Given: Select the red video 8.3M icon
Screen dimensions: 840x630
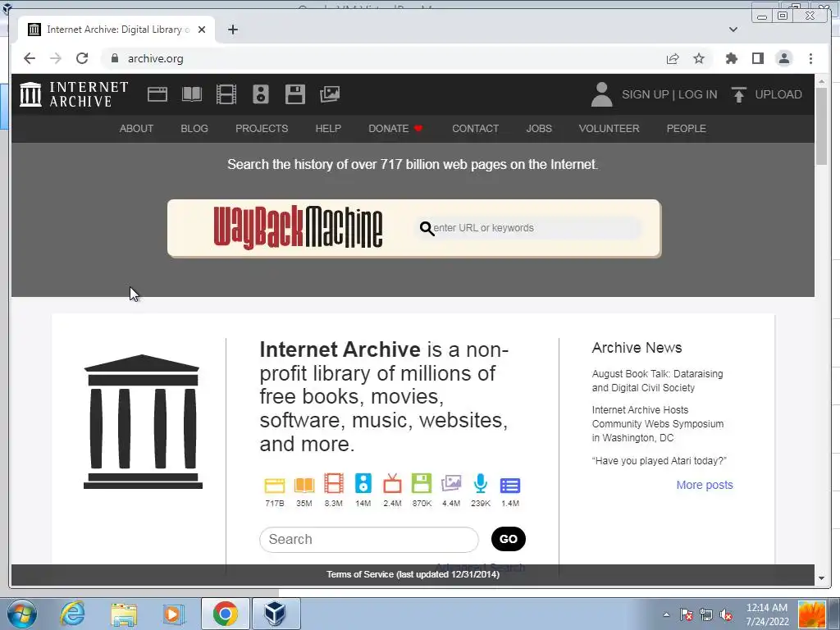Looking at the screenshot, I should 334,483.
